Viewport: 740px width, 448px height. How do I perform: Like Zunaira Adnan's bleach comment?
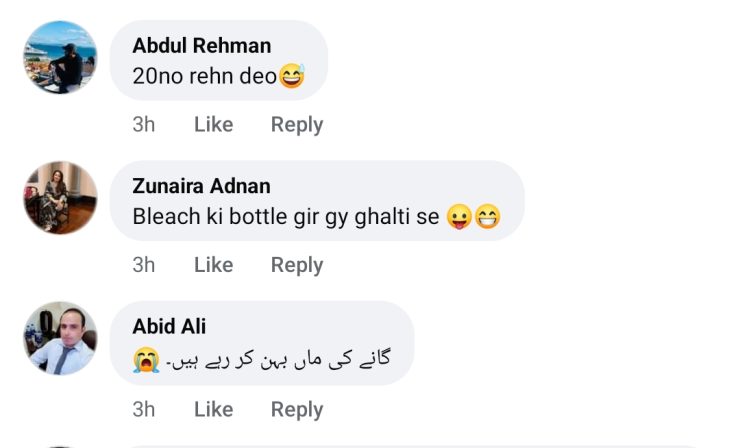click(x=213, y=264)
